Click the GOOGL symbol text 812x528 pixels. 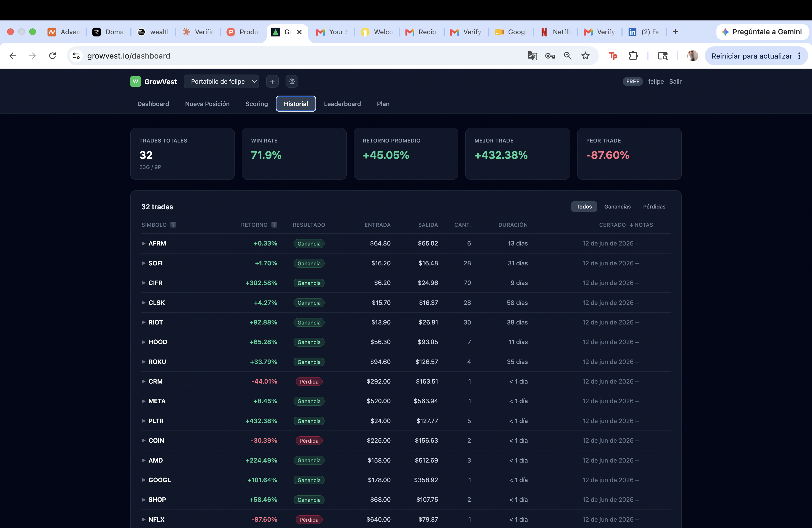point(159,480)
